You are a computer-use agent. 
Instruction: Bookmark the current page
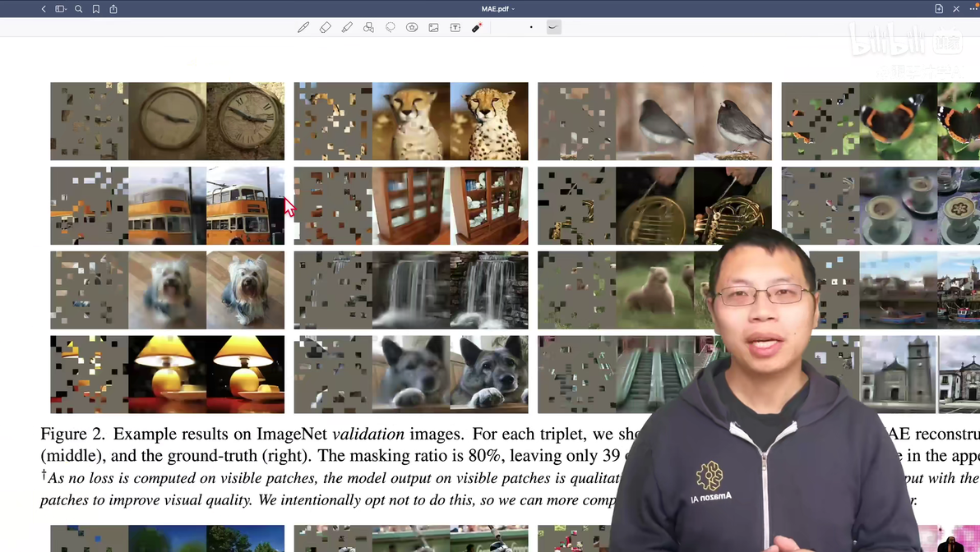(x=96, y=9)
